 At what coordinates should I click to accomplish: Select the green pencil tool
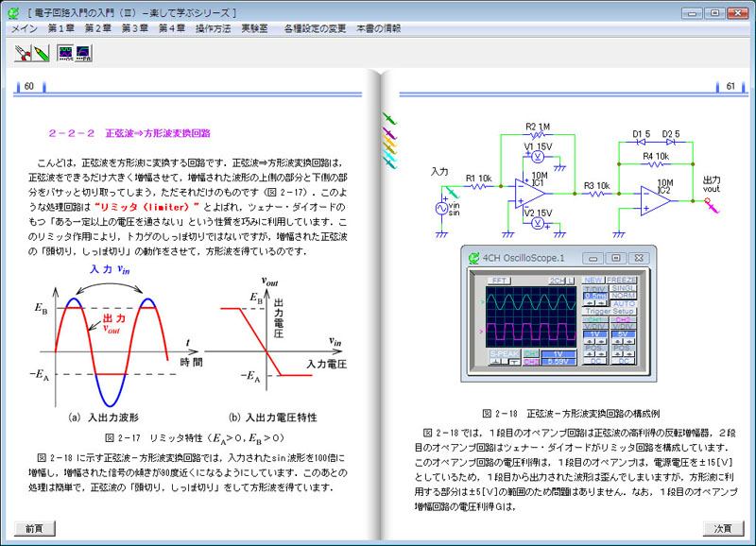point(41,53)
